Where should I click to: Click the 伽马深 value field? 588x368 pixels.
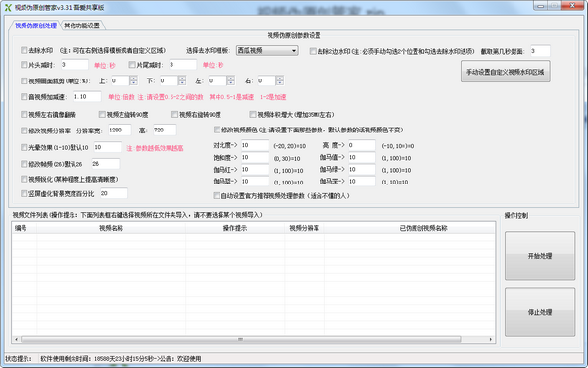click(x=362, y=181)
